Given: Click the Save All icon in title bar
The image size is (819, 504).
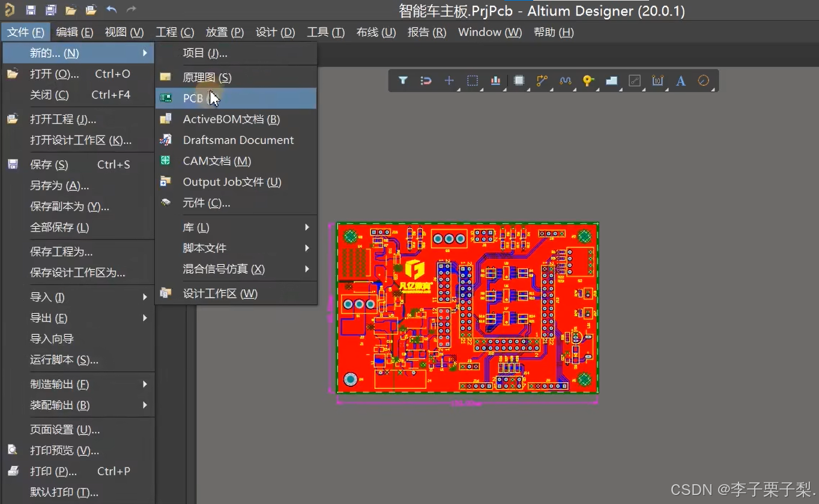Looking at the screenshot, I should (x=51, y=10).
